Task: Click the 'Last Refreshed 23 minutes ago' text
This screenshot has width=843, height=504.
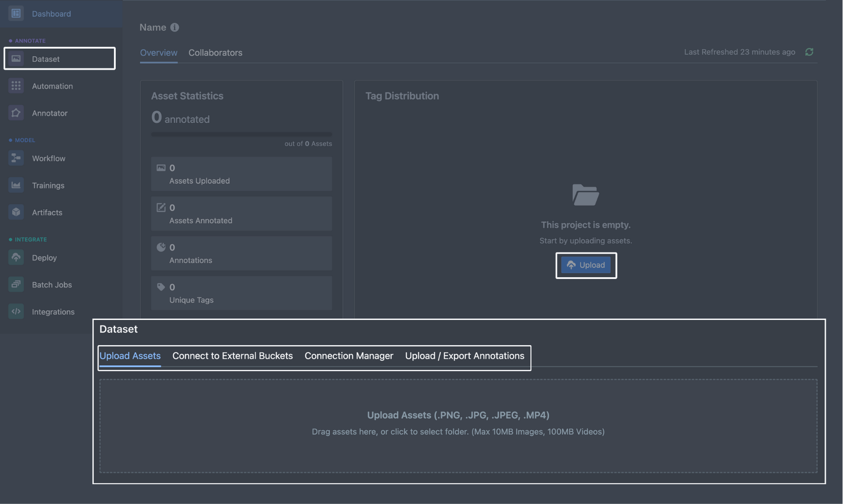Action: tap(739, 52)
